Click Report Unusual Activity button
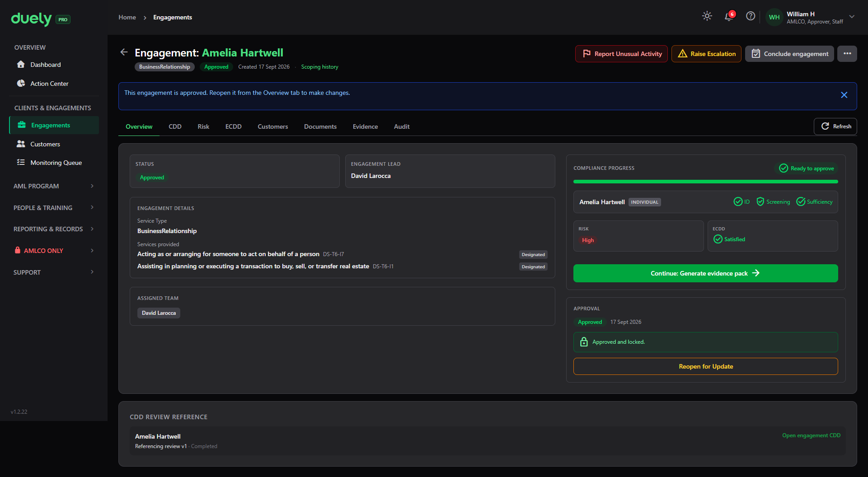The width and height of the screenshot is (868, 477). pyautogui.click(x=621, y=54)
